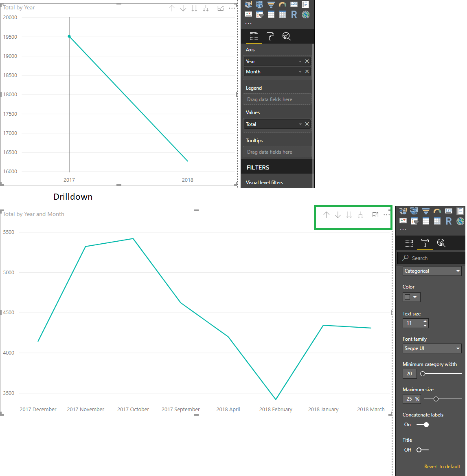Open Total field dropdown arrow in Values
The width and height of the screenshot is (467, 476).
coord(300,124)
